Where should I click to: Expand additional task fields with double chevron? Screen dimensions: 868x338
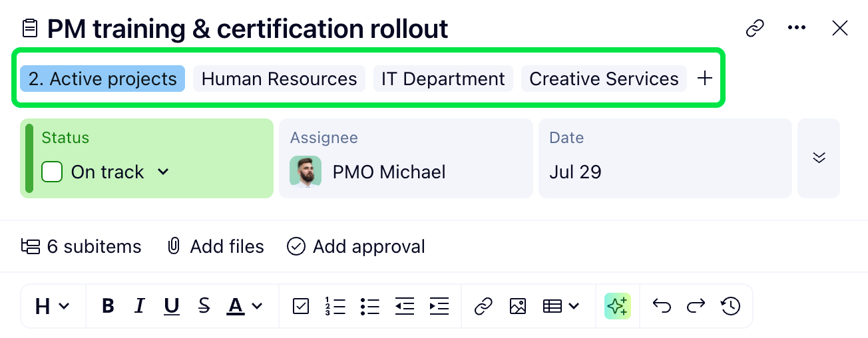pyautogui.click(x=819, y=158)
